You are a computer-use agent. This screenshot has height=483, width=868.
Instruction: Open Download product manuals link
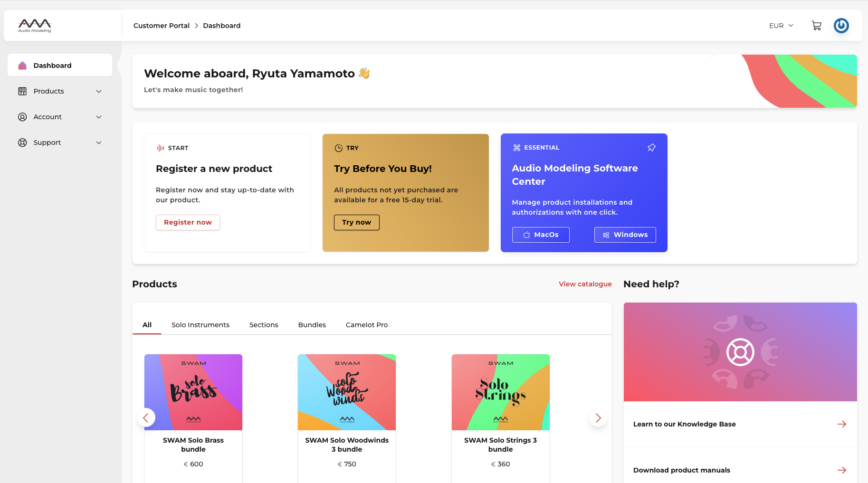click(x=740, y=470)
